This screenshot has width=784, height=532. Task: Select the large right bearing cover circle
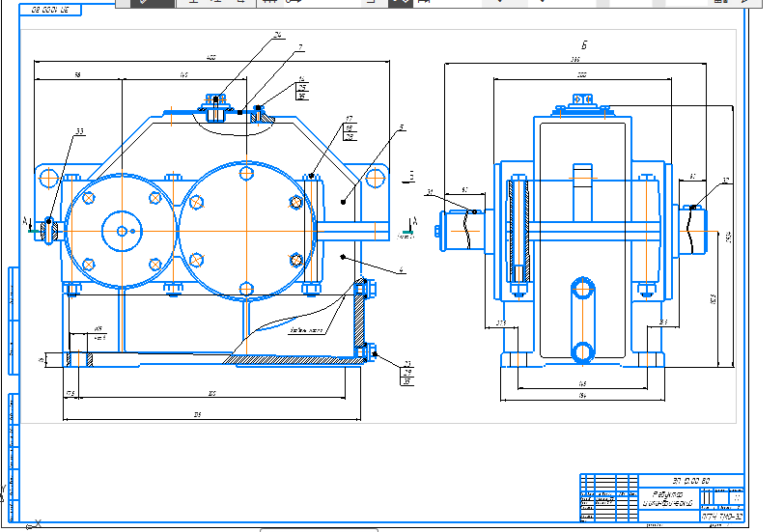(x=246, y=231)
